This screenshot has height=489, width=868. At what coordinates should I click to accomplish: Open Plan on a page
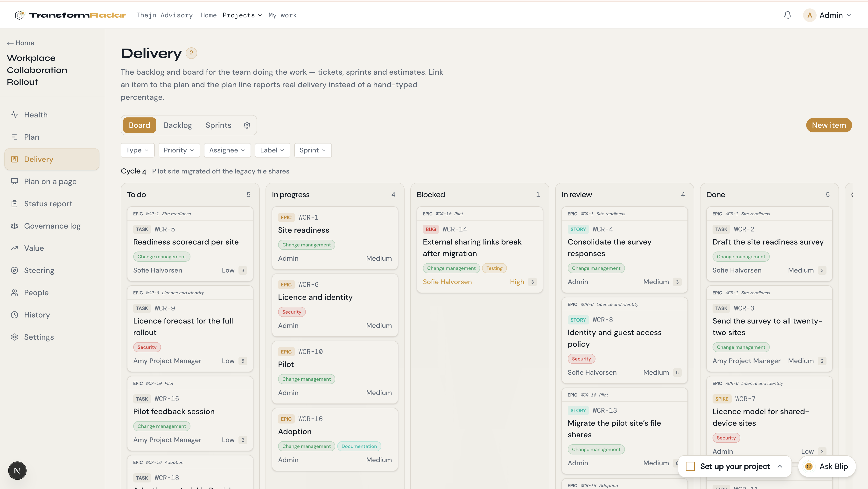click(x=52, y=181)
